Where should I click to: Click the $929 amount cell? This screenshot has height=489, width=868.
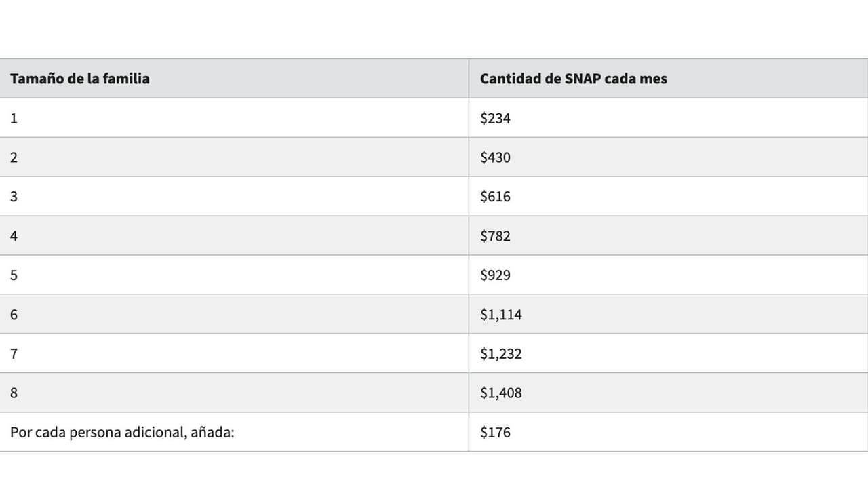click(x=495, y=275)
